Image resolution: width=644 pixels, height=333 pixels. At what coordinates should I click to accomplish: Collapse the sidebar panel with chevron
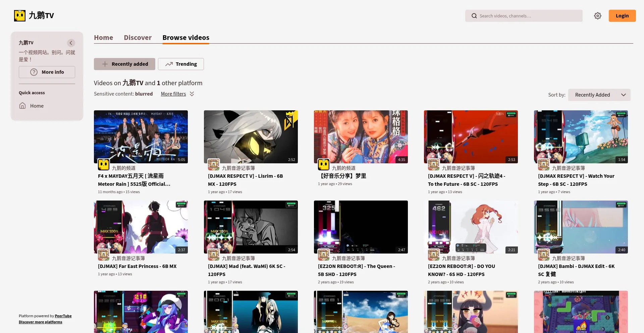point(71,43)
